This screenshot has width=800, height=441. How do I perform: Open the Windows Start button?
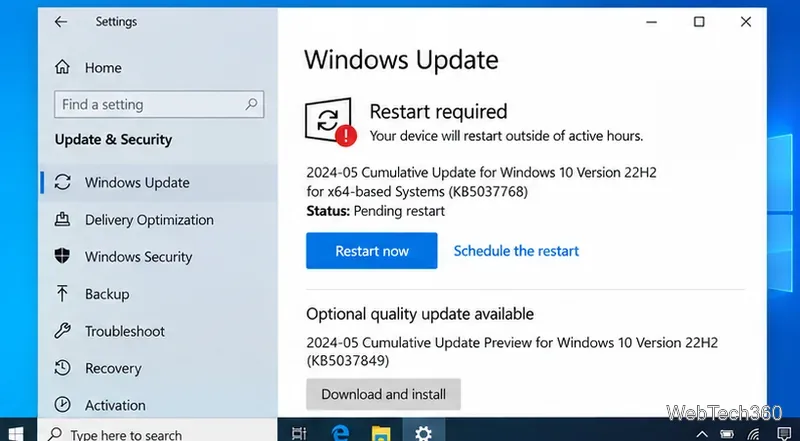click(15, 434)
